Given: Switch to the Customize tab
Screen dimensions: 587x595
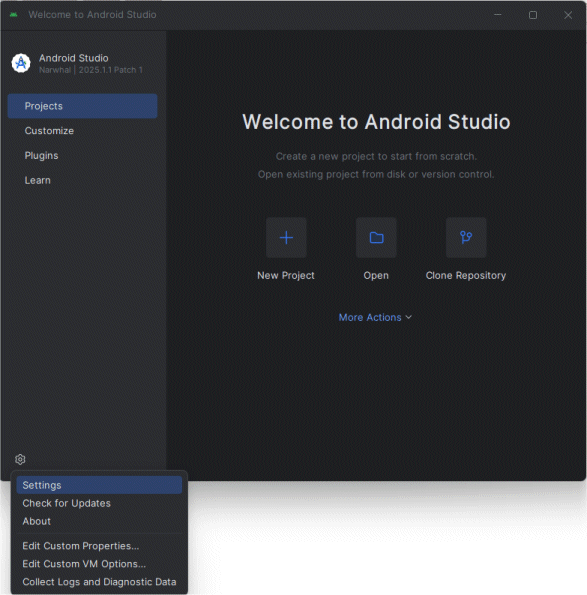Looking at the screenshot, I should (x=82, y=131).
